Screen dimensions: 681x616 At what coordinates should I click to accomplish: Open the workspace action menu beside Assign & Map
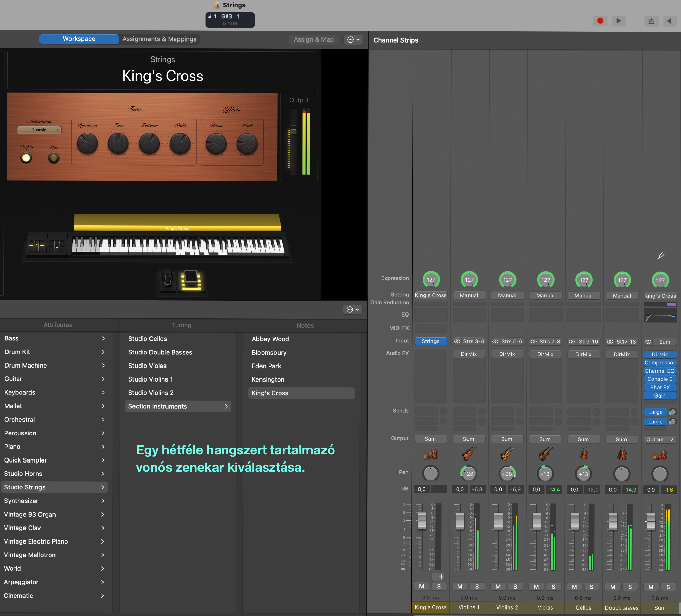(x=353, y=39)
